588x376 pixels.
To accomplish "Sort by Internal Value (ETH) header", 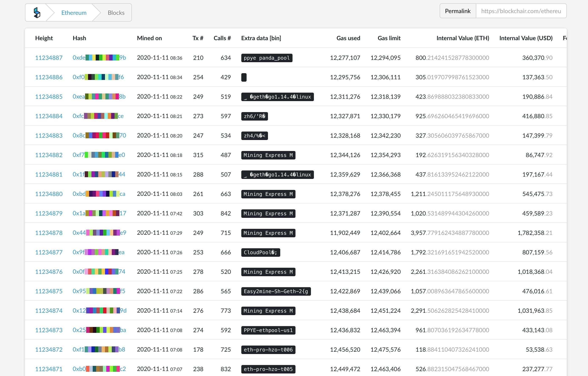I will point(463,38).
